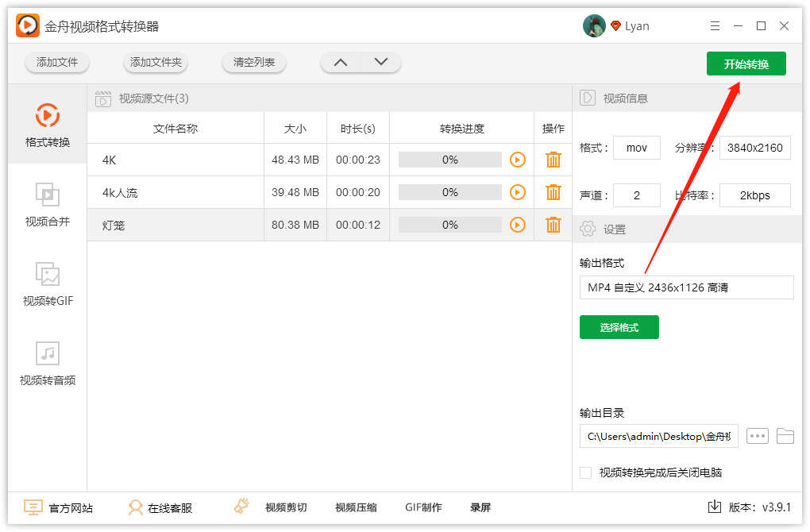
Task: Click the download icon next to the version number
Action: coord(715,507)
